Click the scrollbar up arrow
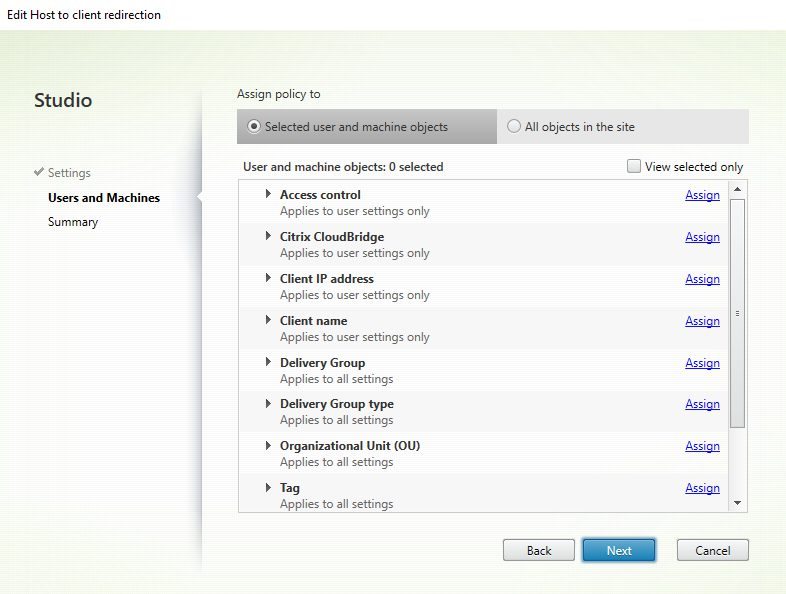 click(737, 189)
